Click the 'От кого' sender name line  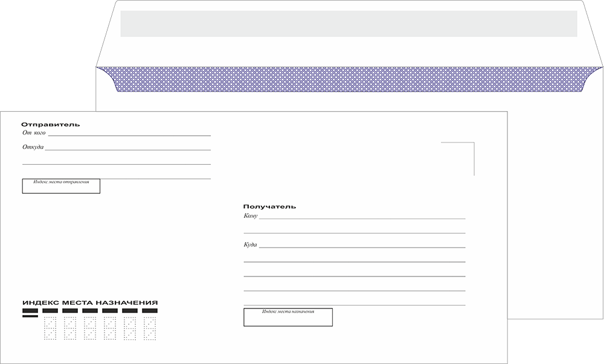[129, 133]
